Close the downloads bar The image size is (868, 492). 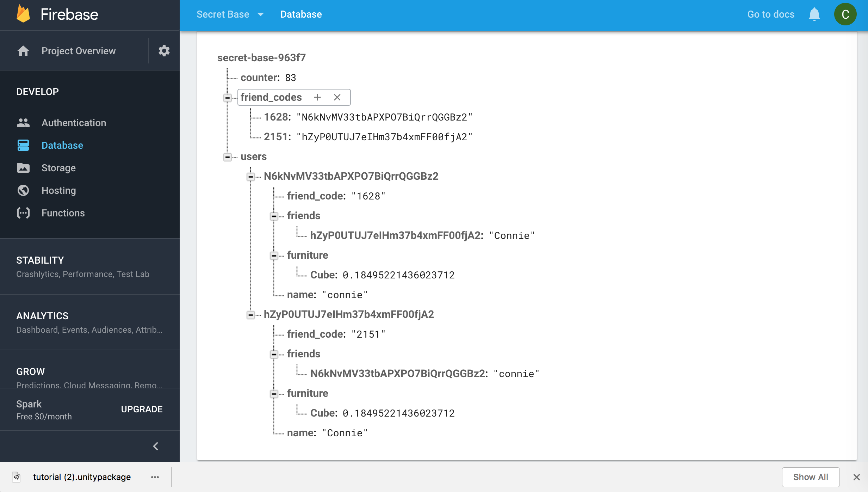pos(857,477)
